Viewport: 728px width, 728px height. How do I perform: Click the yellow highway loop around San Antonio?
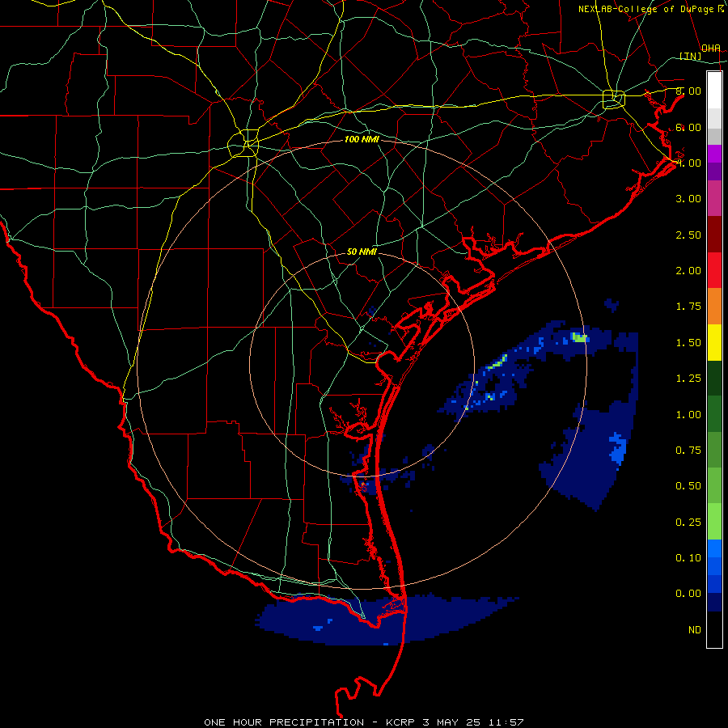click(243, 143)
